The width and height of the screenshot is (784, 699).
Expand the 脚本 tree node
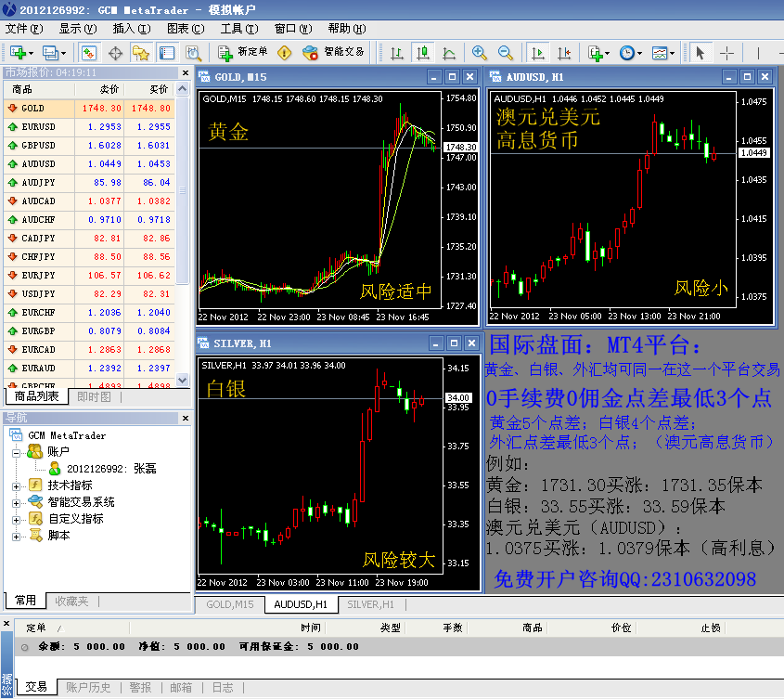[16, 537]
